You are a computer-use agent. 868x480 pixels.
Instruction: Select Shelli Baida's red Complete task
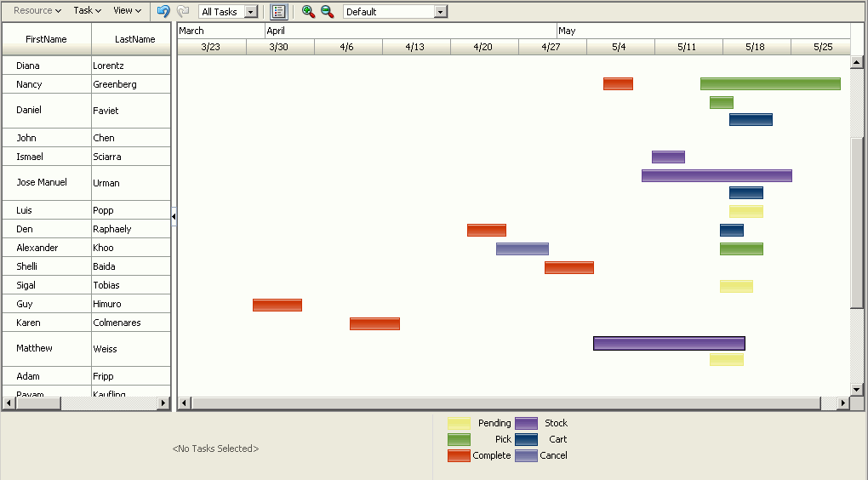pyautogui.click(x=569, y=268)
